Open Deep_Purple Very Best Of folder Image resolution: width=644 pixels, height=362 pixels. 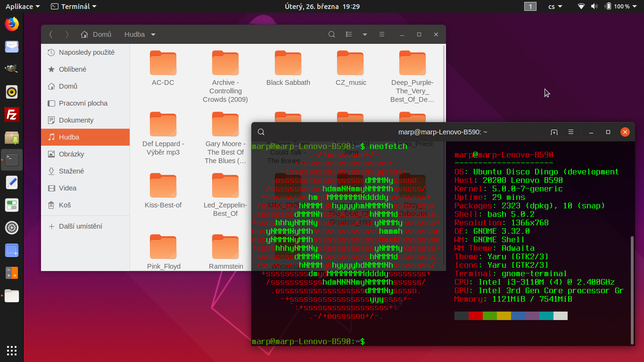413,77
